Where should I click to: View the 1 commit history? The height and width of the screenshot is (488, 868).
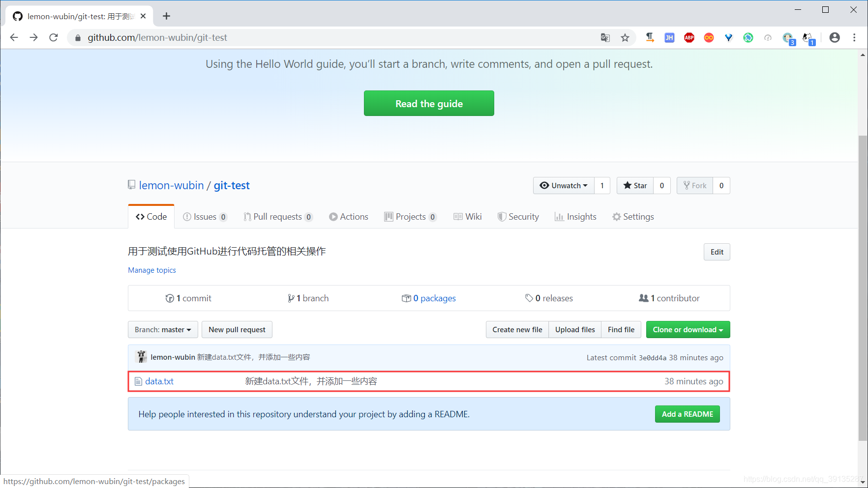pyautogui.click(x=188, y=298)
